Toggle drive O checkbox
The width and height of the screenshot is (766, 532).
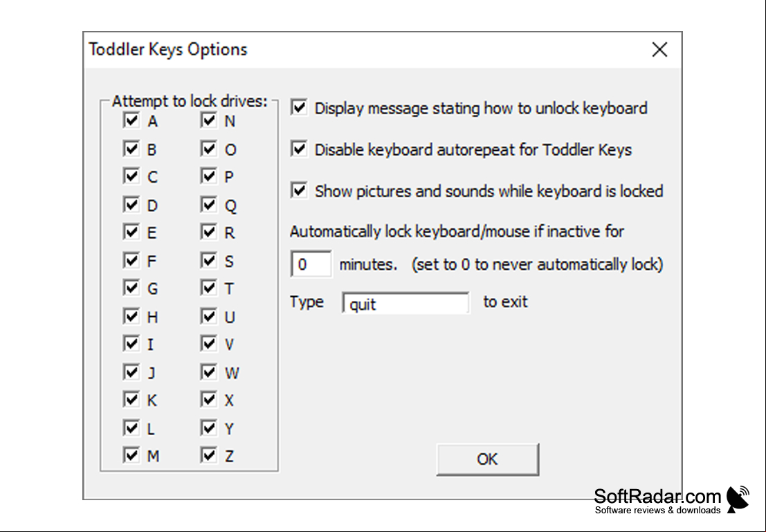[208, 149]
